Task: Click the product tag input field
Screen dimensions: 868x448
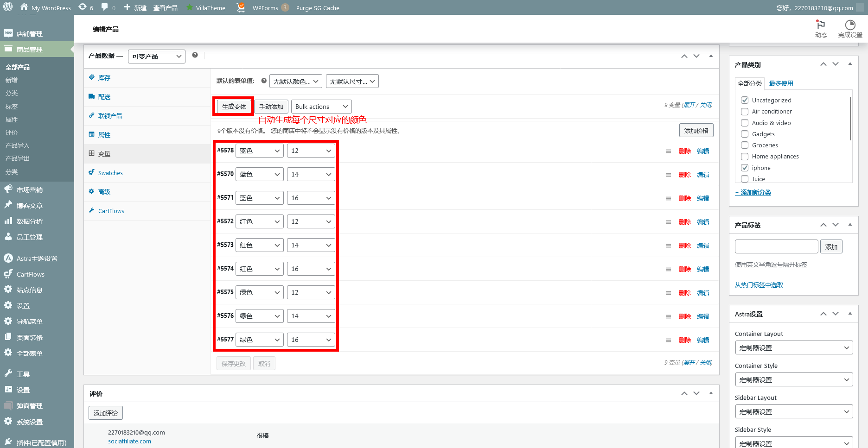Action: coord(777,246)
